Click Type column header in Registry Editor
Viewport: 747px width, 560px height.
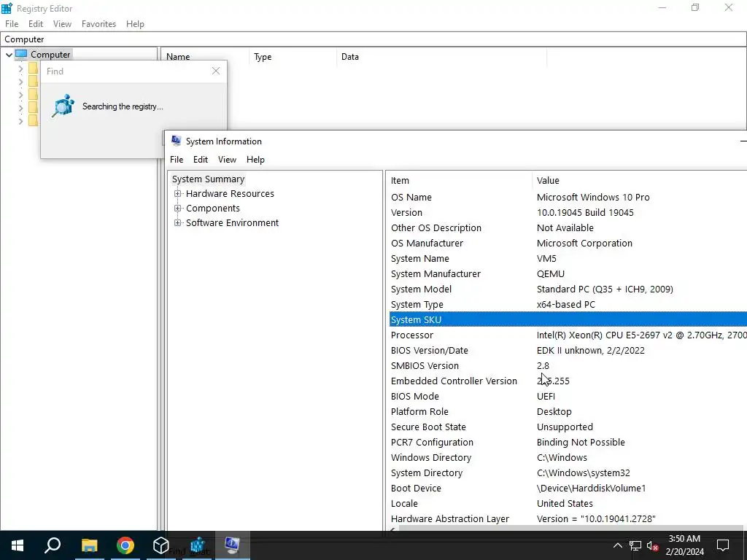(293, 57)
